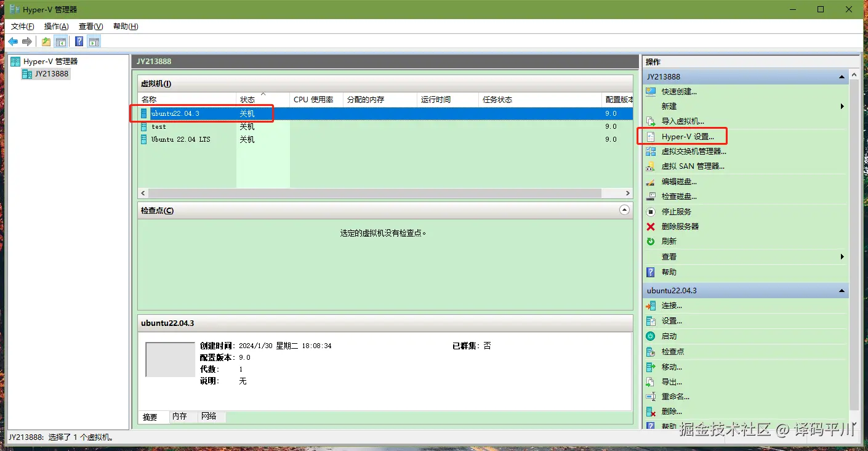Sort by the 任务状态 column header
This screenshot has width=868, height=451.
point(540,100)
